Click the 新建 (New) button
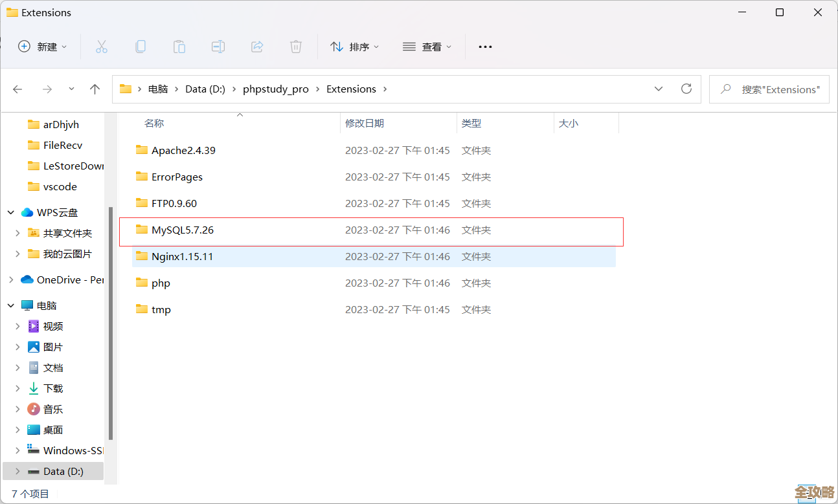Screen dimensions: 838x504 coord(41,46)
